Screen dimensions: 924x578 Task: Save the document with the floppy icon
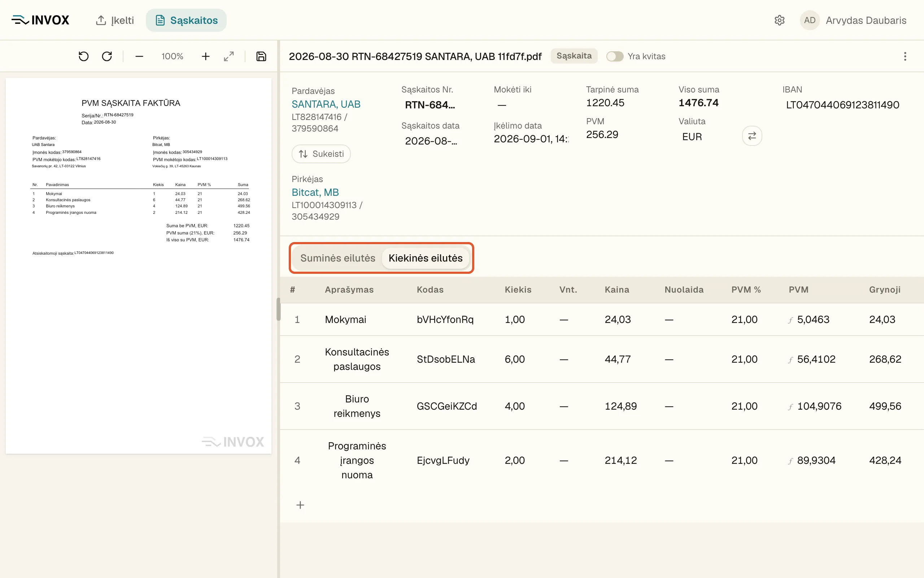pyautogui.click(x=261, y=57)
